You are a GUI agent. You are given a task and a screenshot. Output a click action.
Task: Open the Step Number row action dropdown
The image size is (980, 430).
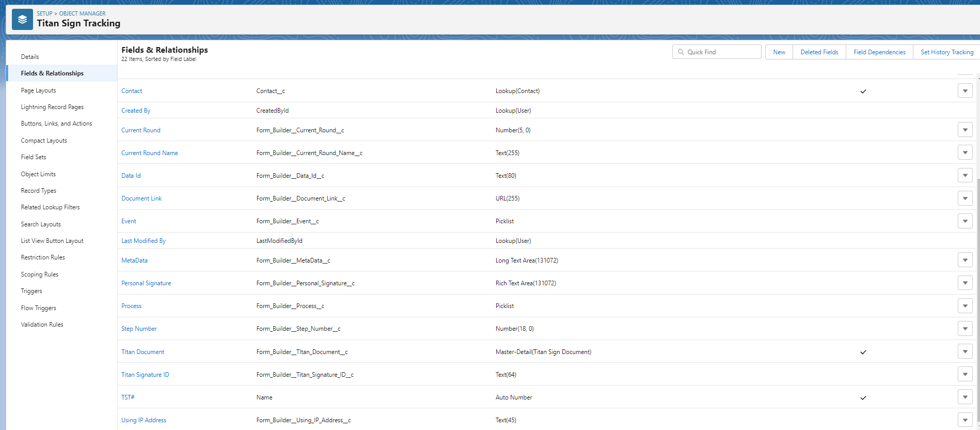[965, 328]
